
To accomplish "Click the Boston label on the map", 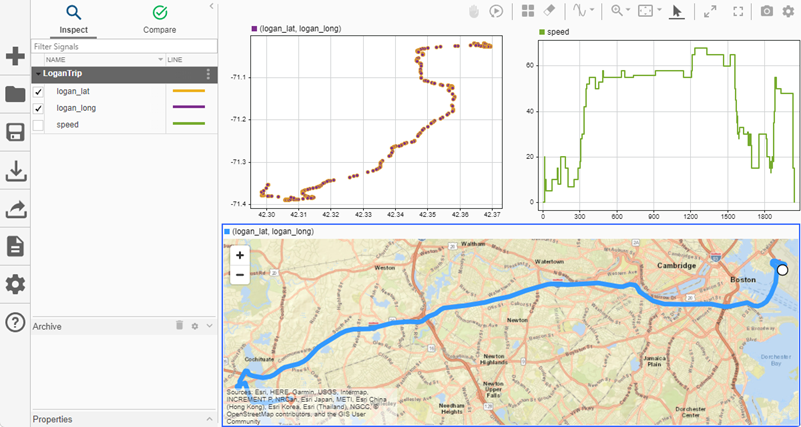I will (742, 280).
